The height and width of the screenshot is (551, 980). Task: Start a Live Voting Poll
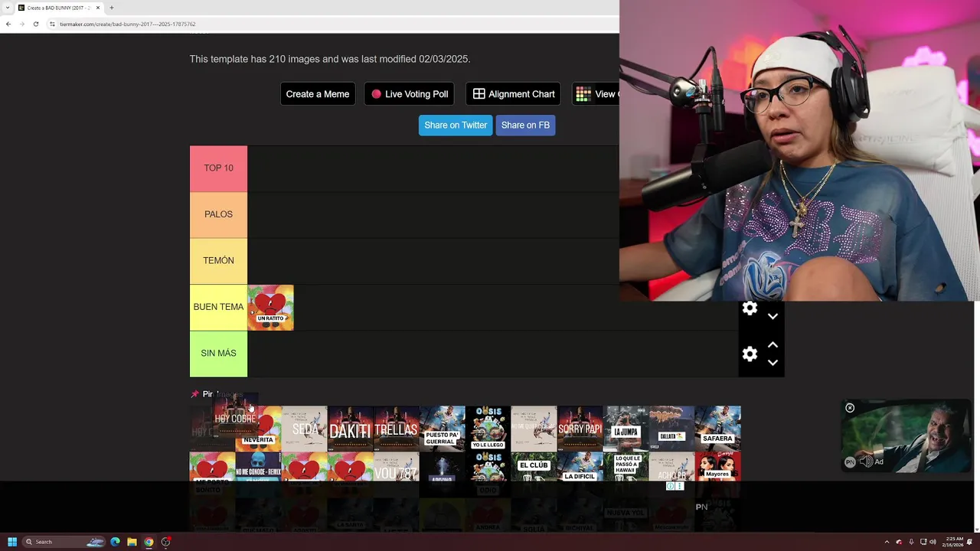point(409,94)
